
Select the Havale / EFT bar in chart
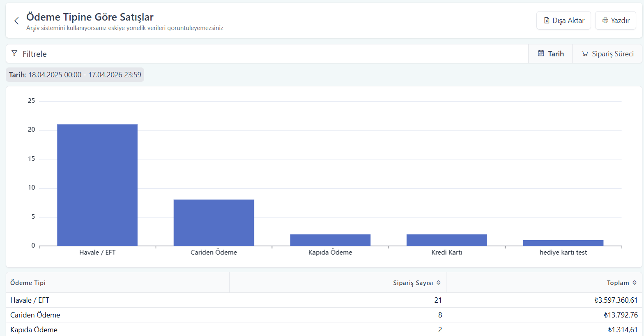pos(97,185)
